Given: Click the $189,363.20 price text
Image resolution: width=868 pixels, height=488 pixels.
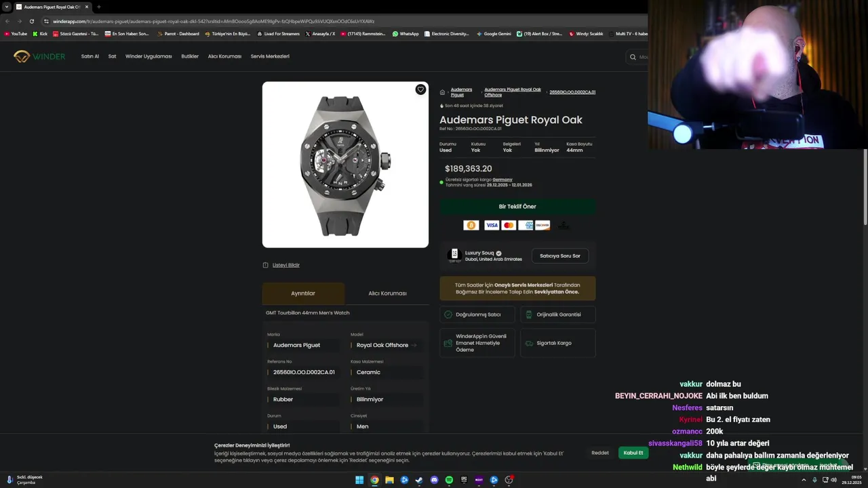Looking at the screenshot, I should (469, 169).
